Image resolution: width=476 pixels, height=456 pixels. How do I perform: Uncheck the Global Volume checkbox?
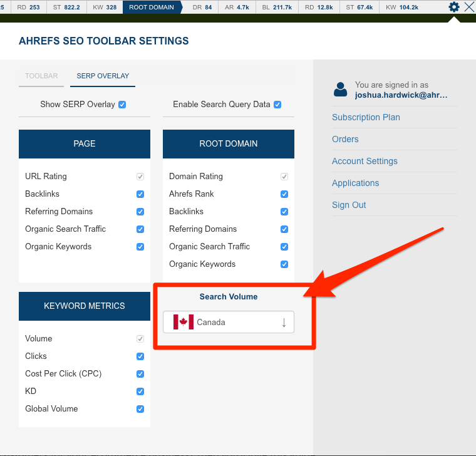pos(140,409)
